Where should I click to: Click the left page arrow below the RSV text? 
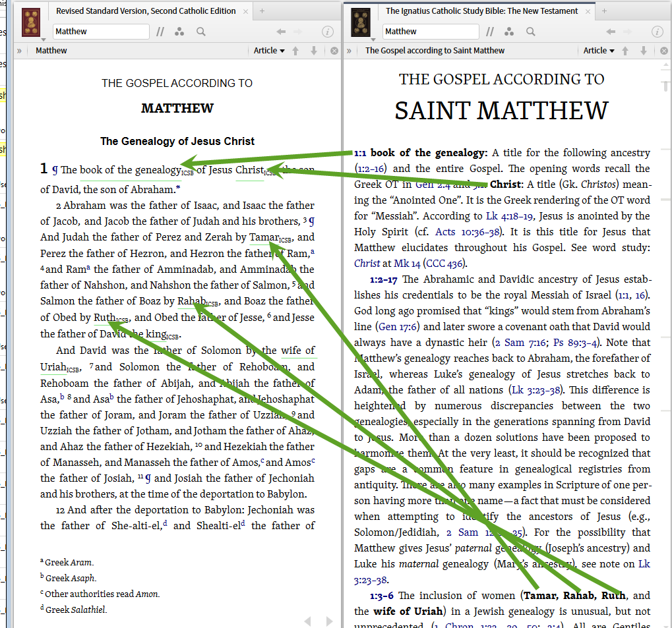pyautogui.click(x=307, y=621)
